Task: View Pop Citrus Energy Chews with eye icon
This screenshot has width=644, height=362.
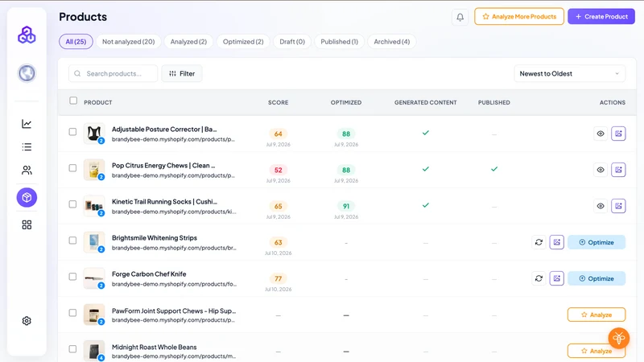Action: coord(601,170)
